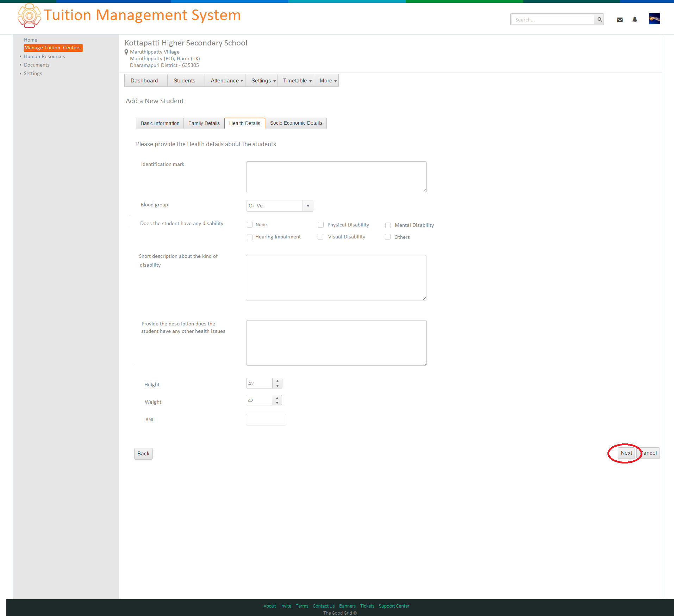
Task: Open the About footer link
Action: [x=270, y=606]
